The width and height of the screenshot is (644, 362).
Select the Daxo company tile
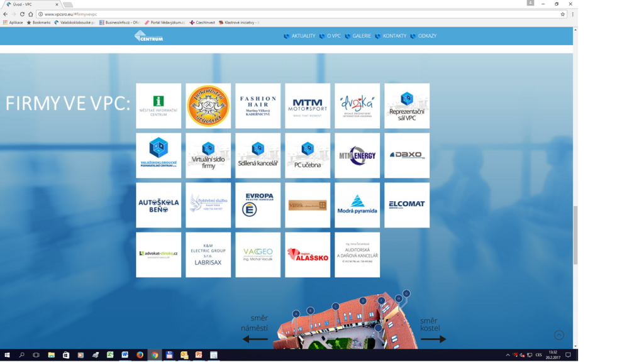tap(407, 156)
